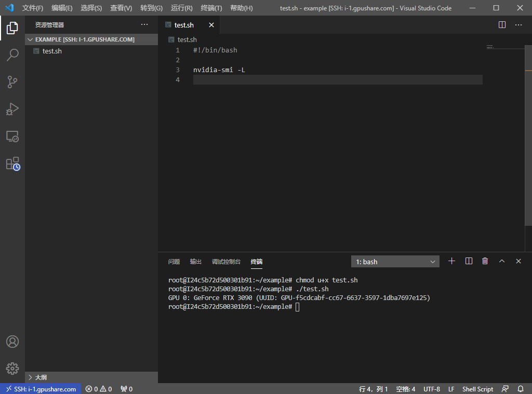Open the Search view in activity bar

coord(12,55)
